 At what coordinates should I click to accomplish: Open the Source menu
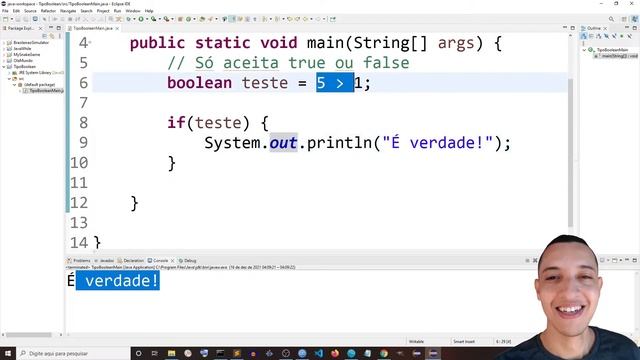pos(30,11)
